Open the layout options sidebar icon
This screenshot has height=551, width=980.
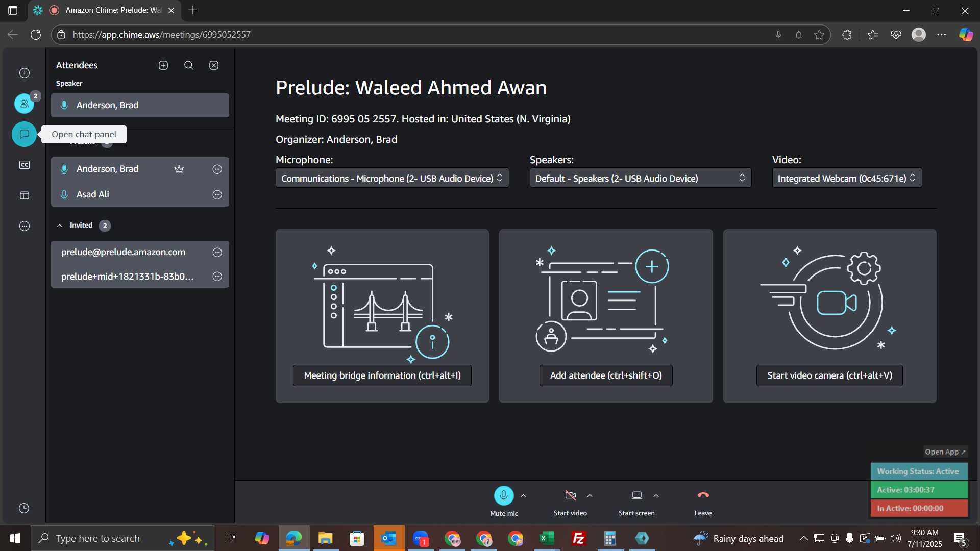coord(24,195)
